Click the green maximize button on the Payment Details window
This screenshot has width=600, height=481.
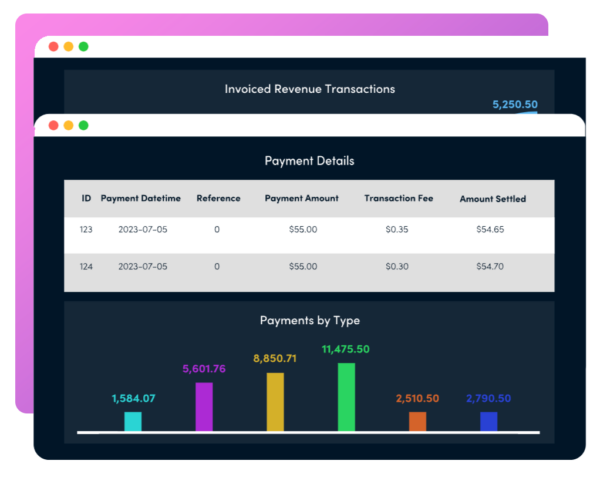tap(83, 125)
